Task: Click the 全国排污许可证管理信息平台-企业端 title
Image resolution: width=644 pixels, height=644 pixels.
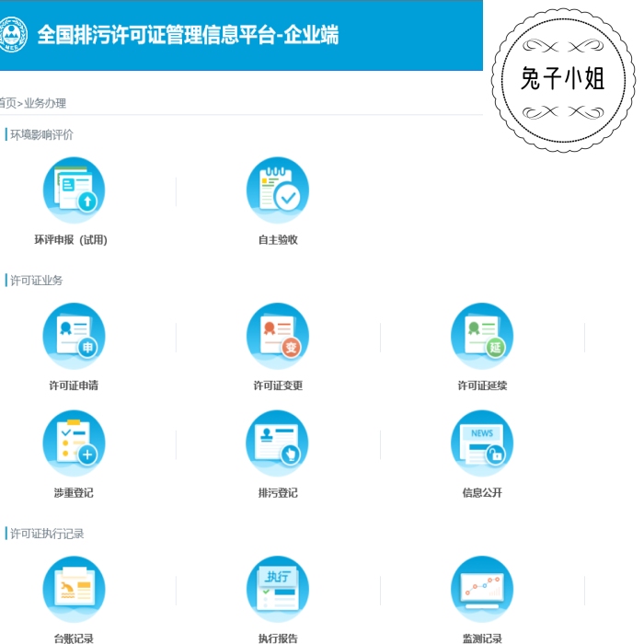Action: point(188,35)
